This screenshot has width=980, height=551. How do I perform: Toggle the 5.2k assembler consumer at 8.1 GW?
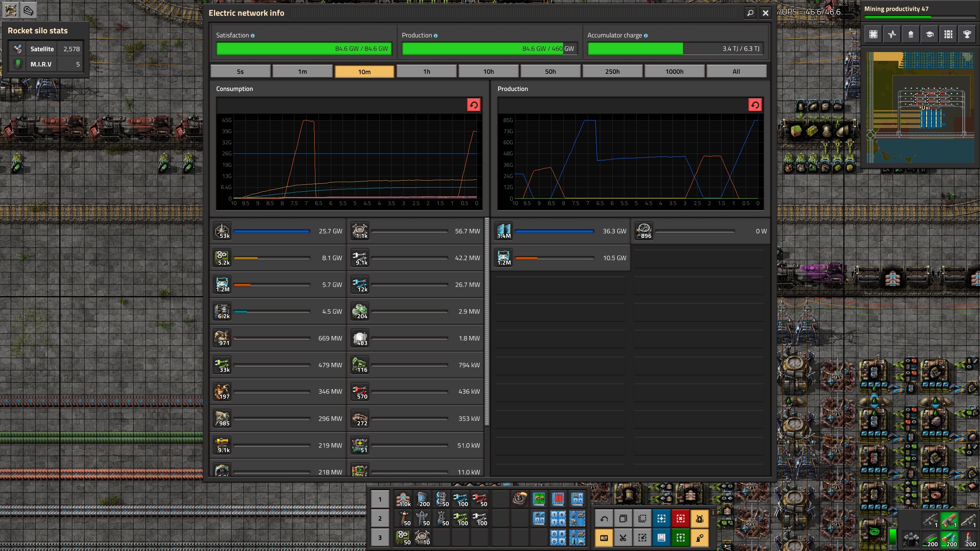point(278,258)
